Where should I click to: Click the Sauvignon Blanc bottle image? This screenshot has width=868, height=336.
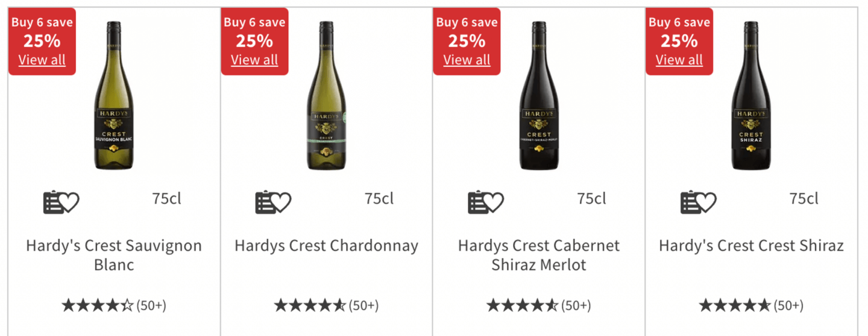point(114,97)
